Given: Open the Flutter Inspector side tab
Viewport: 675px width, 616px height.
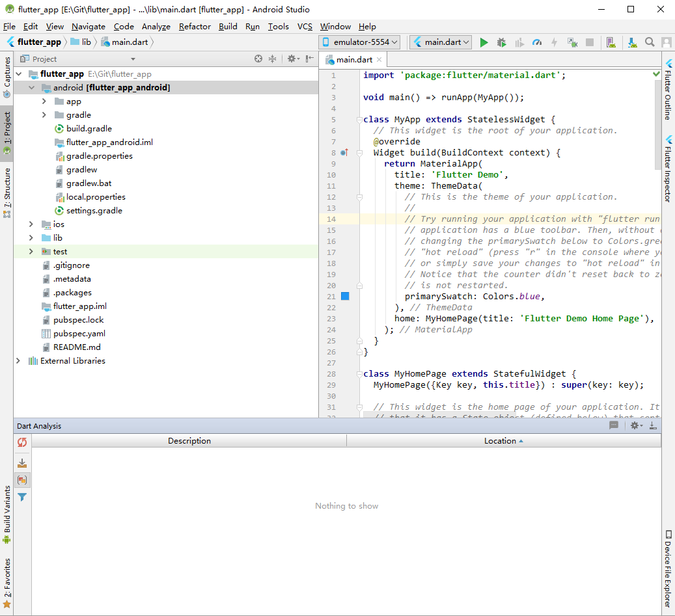Looking at the screenshot, I should 668,168.
